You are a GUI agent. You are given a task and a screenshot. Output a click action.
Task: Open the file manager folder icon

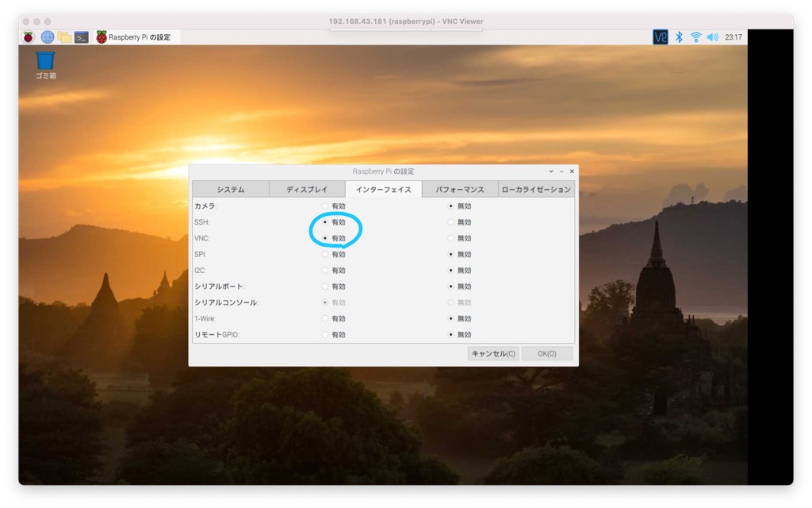click(64, 37)
